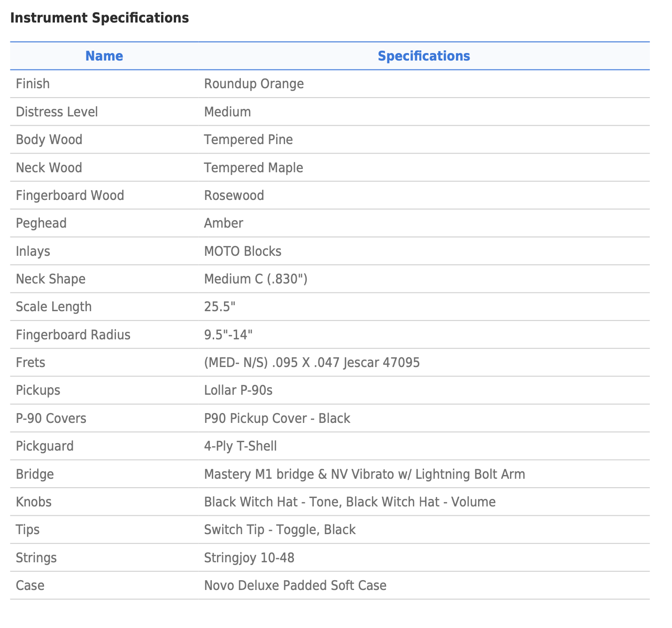Click the 'Novo Deluxe Padded Soft Case' value
672x628 pixels.
point(295,585)
